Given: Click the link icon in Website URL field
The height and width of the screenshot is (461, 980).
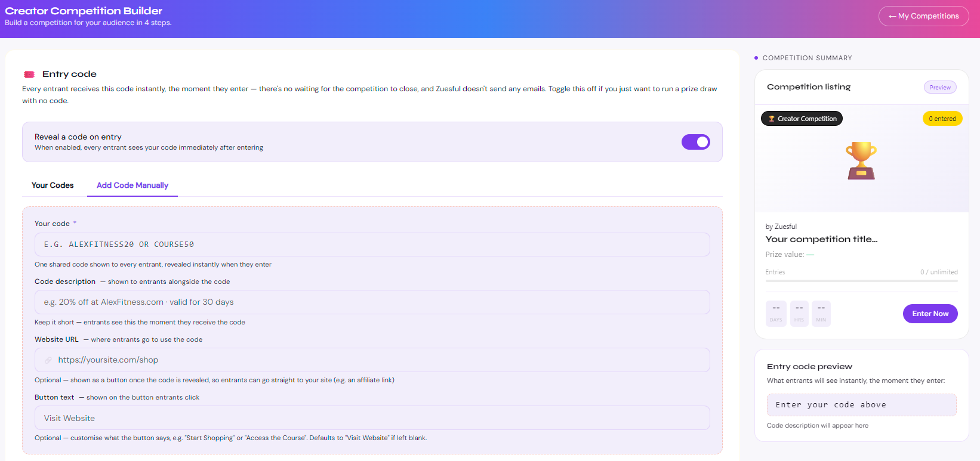Looking at the screenshot, I should (x=48, y=360).
